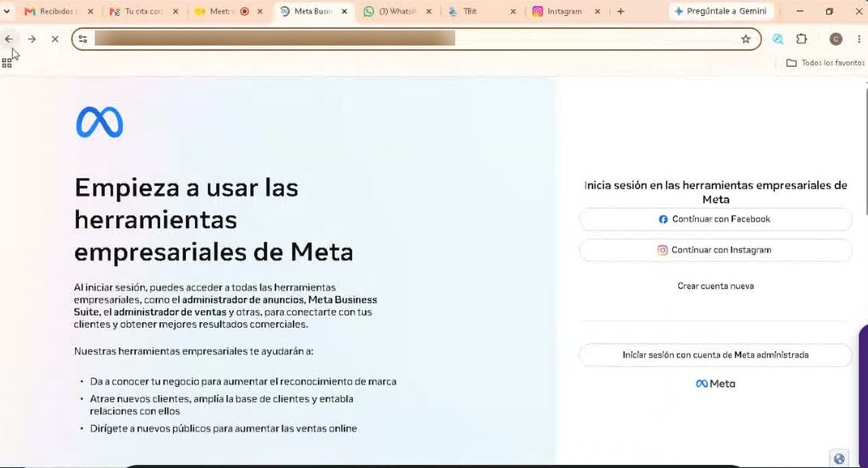
Task: Close the Meta Business tab
Action: (344, 11)
